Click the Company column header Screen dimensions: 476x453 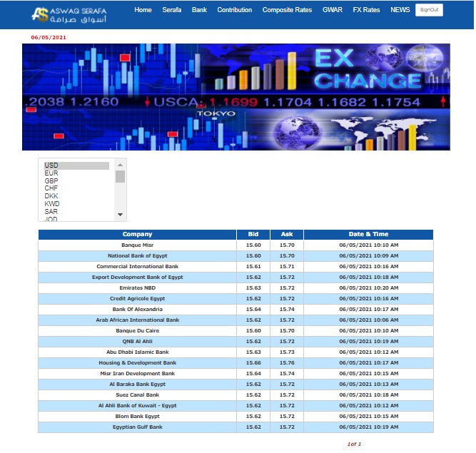(x=137, y=234)
